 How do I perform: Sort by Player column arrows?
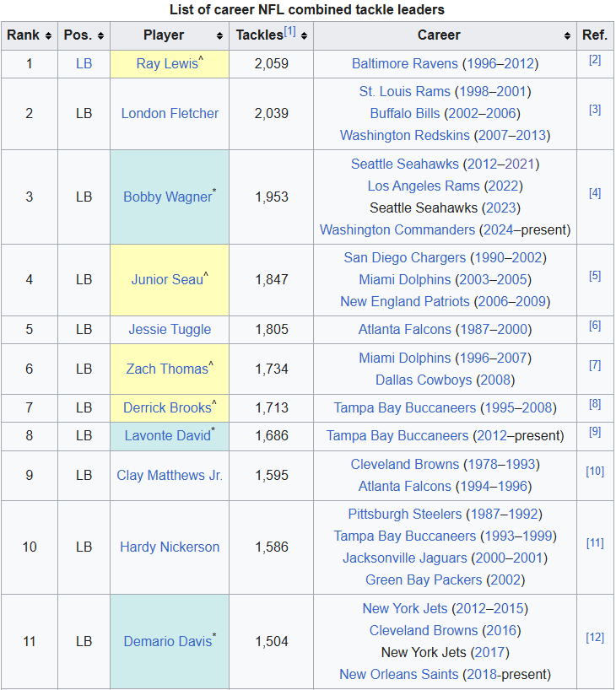(x=220, y=36)
